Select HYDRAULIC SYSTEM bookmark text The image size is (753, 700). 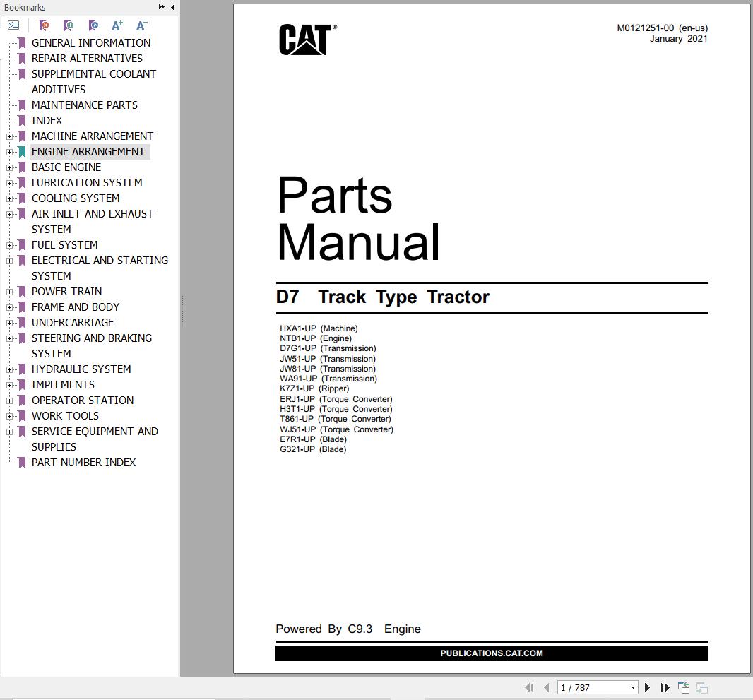coord(81,369)
